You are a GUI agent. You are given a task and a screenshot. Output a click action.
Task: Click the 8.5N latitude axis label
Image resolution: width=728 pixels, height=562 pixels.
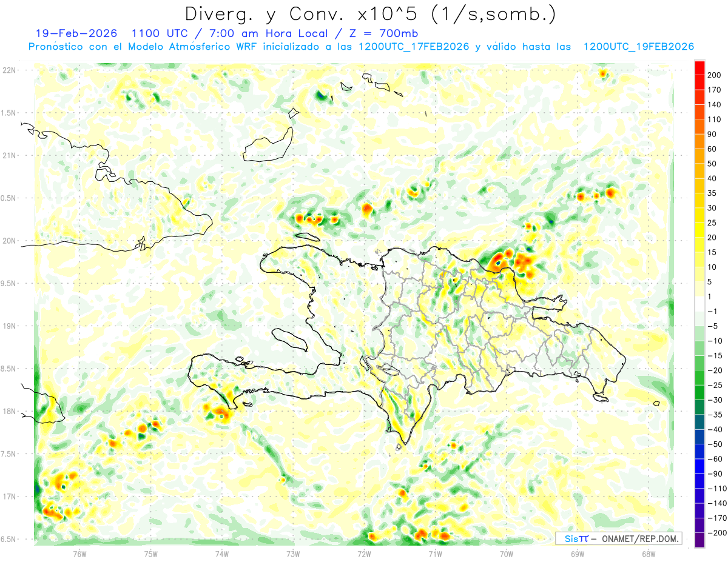point(7,369)
